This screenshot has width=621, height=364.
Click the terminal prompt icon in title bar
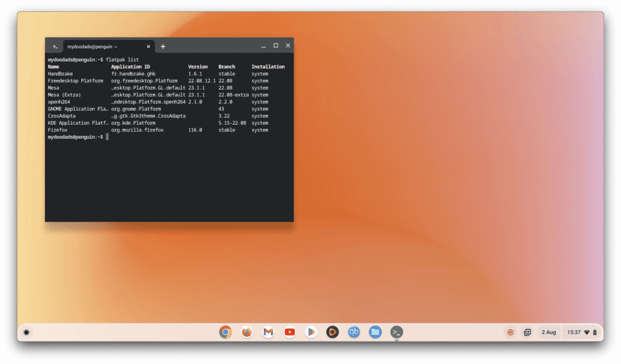click(55, 47)
